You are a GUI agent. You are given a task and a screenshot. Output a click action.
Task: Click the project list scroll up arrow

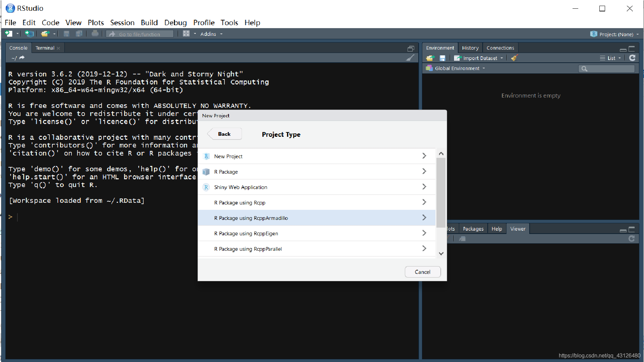pyautogui.click(x=441, y=154)
